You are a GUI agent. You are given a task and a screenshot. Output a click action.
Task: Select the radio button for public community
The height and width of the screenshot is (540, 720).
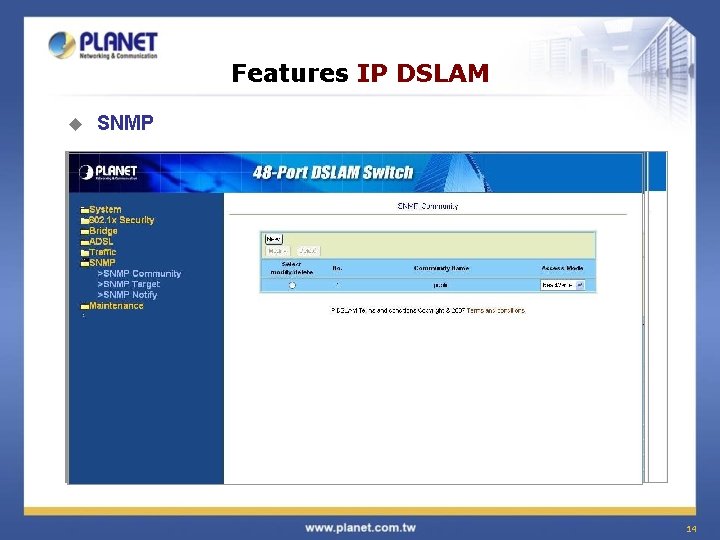pyautogui.click(x=292, y=285)
